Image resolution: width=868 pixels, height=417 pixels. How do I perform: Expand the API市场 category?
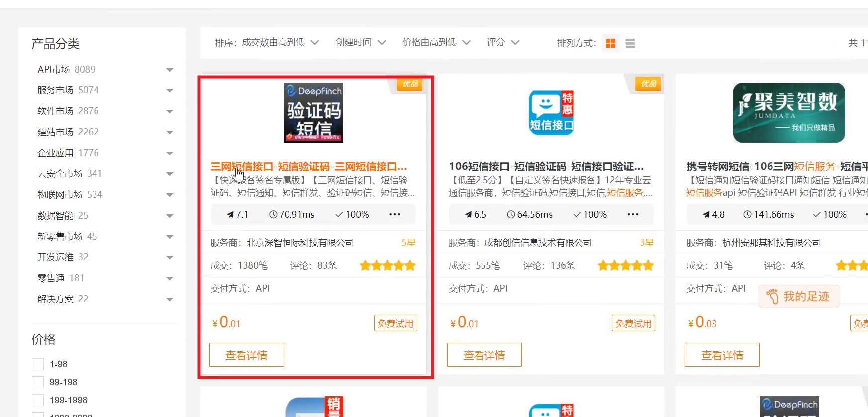[170, 70]
